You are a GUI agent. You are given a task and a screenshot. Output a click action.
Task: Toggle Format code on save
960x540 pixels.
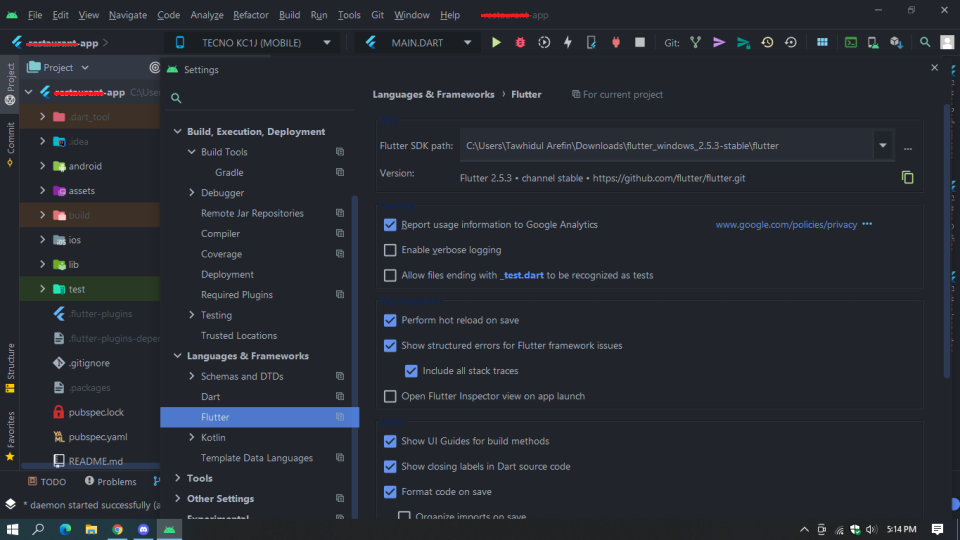click(x=390, y=492)
